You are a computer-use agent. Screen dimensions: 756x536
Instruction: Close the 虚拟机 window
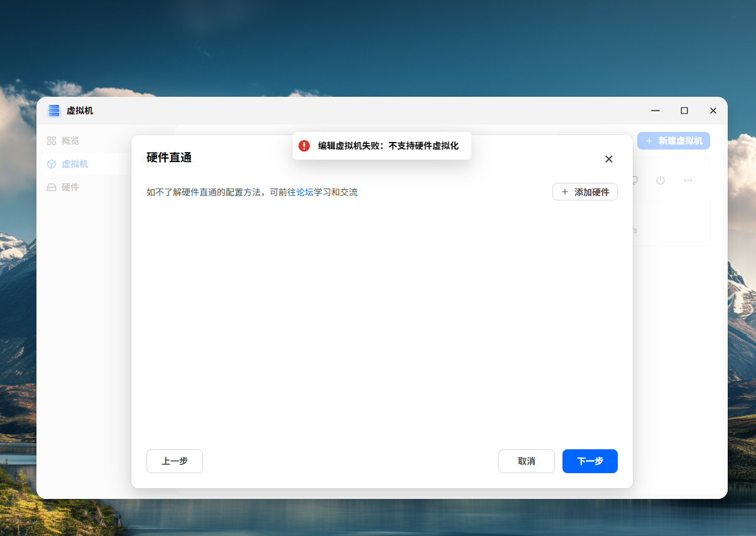point(713,111)
